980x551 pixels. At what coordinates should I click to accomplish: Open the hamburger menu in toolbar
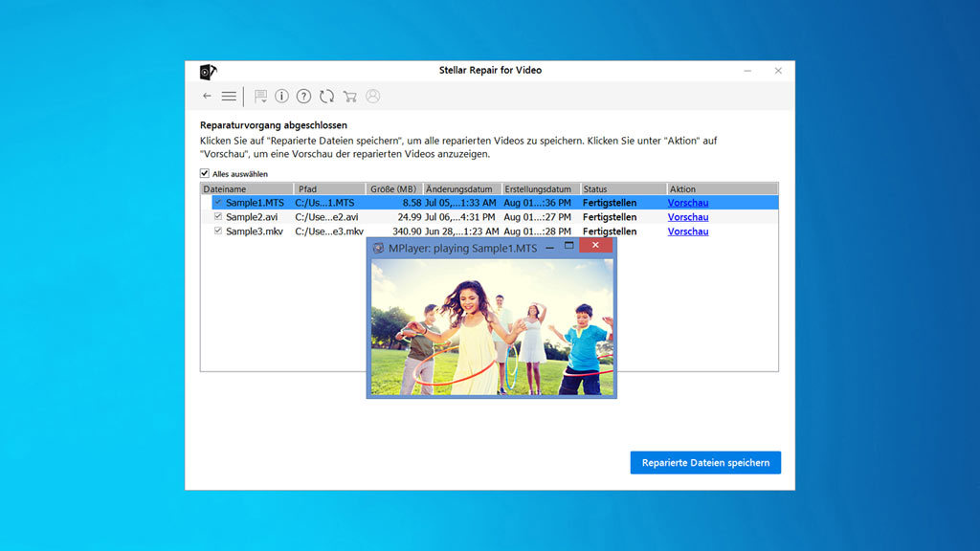point(229,97)
